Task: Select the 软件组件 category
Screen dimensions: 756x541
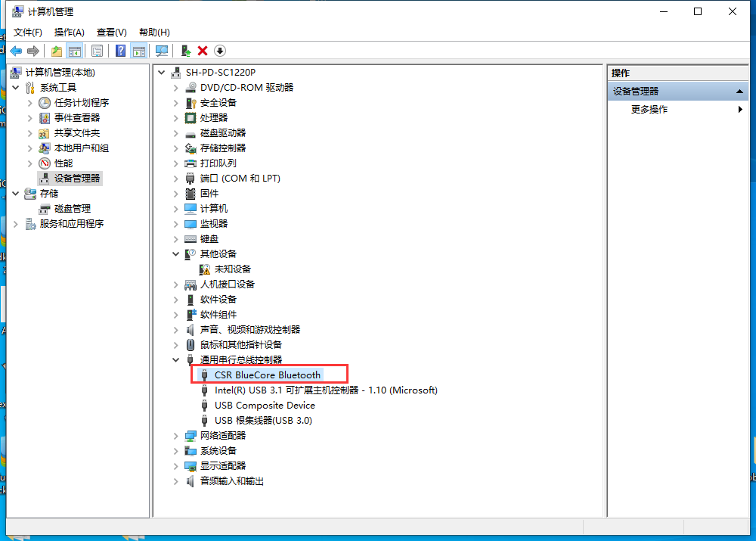Action: [218, 315]
